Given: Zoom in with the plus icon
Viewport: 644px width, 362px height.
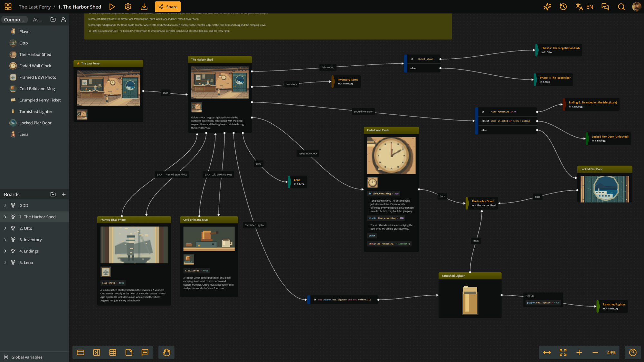Looking at the screenshot, I should point(579,352).
